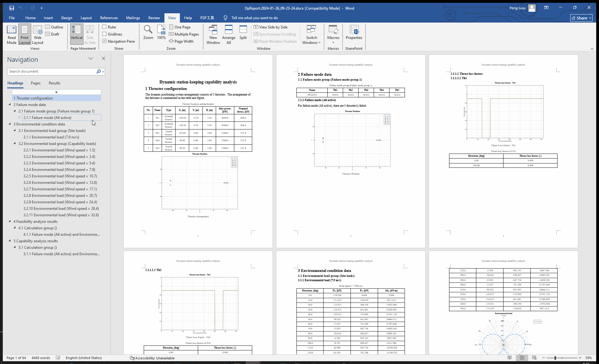
Task: Show the Pages tab in Navigation
Action: pos(36,83)
